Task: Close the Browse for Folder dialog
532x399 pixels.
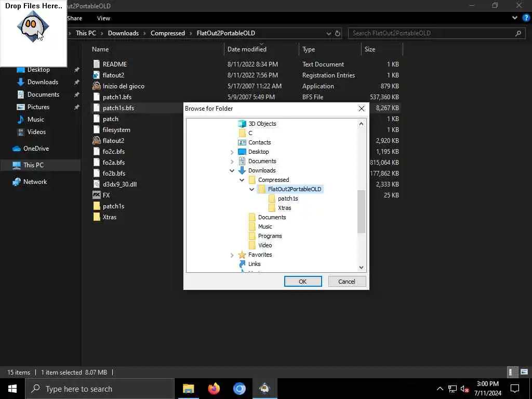Action: [x=362, y=109]
